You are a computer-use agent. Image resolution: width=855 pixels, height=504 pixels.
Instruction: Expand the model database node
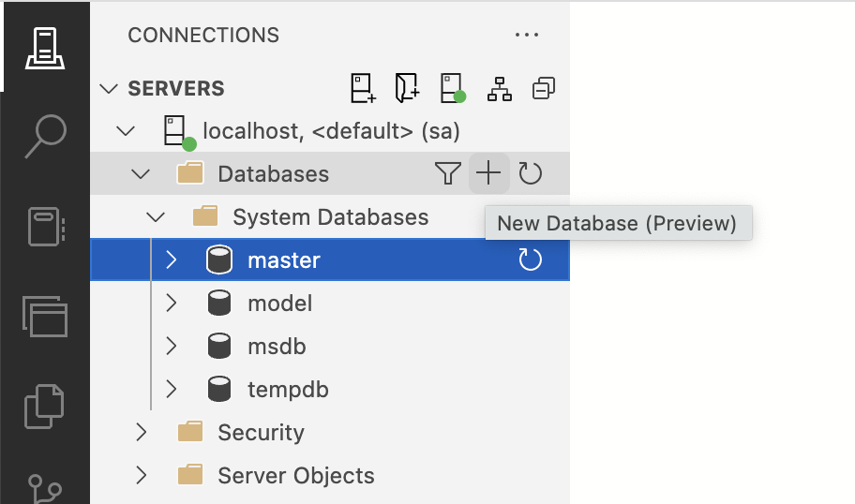(172, 303)
